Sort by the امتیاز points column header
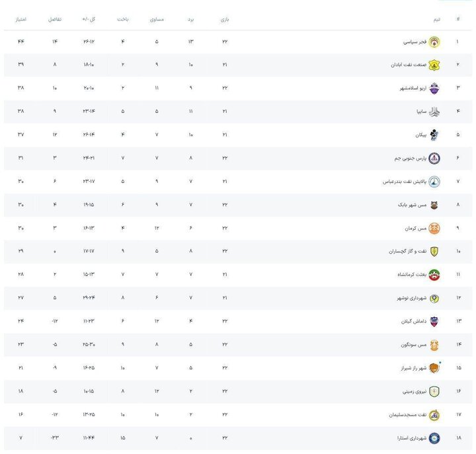Image resolution: width=476 pixels, height=454 pixels. (x=21, y=19)
